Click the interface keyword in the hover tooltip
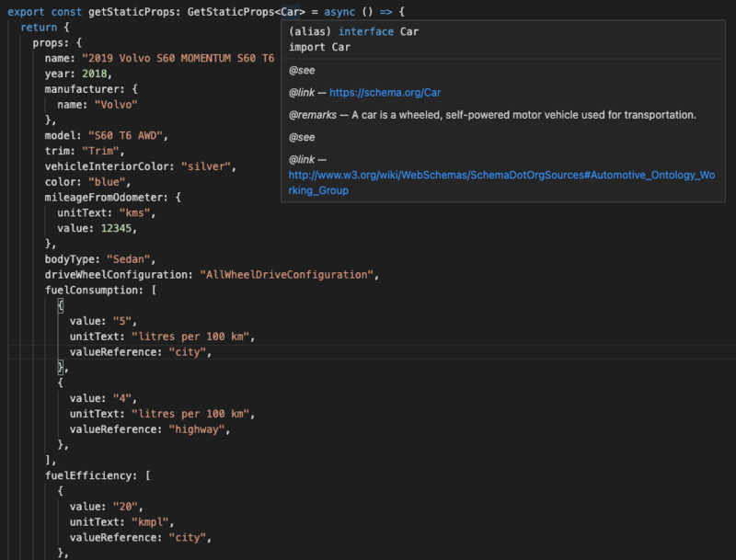 point(366,31)
